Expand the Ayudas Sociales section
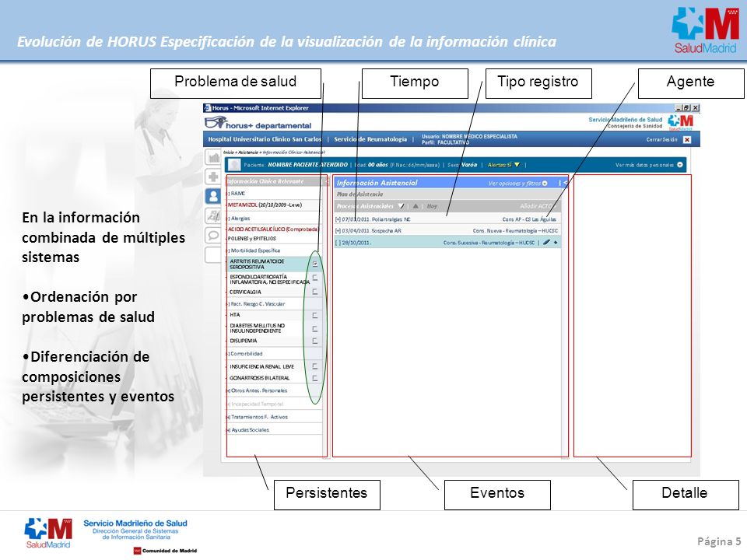Viewport: 747px width, 560px height. pos(229,429)
